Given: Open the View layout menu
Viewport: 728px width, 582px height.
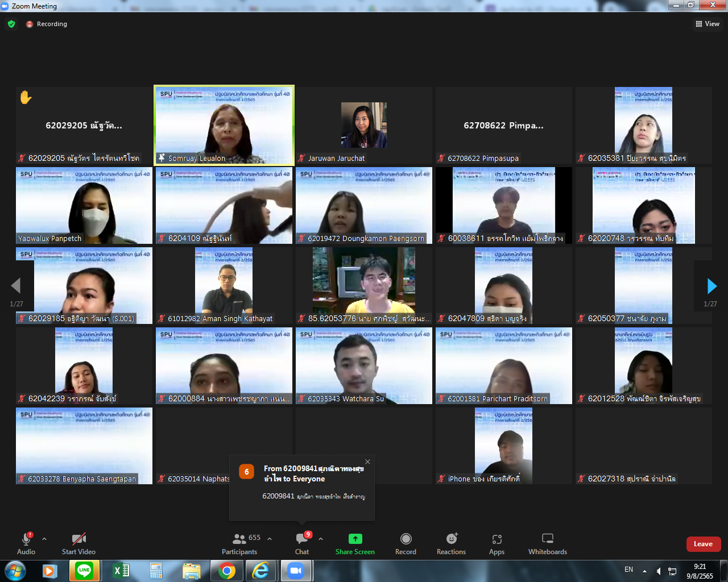Looking at the screenshot, I should click(707, 24).
